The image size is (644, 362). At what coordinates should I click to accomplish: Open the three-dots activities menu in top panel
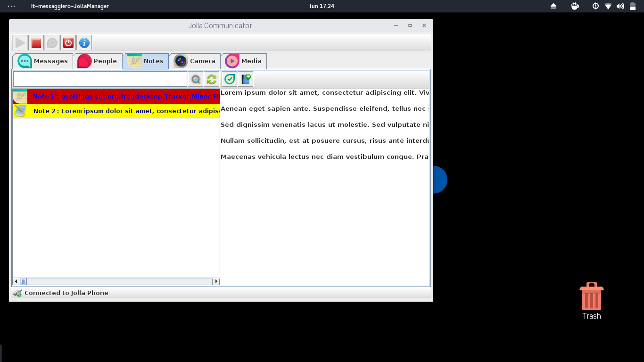[x=11, y=6]
